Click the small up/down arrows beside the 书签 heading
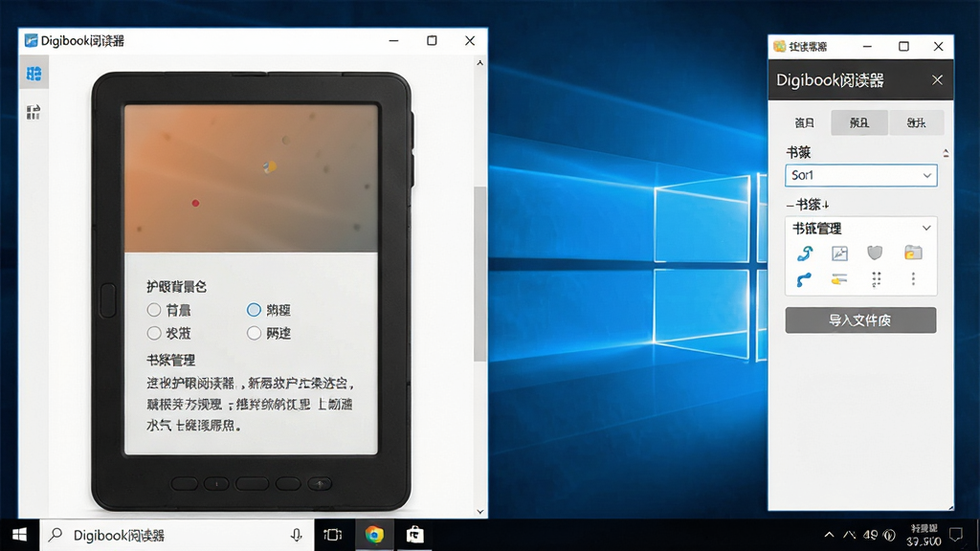 pyautogui.click(x=946, y=153)
